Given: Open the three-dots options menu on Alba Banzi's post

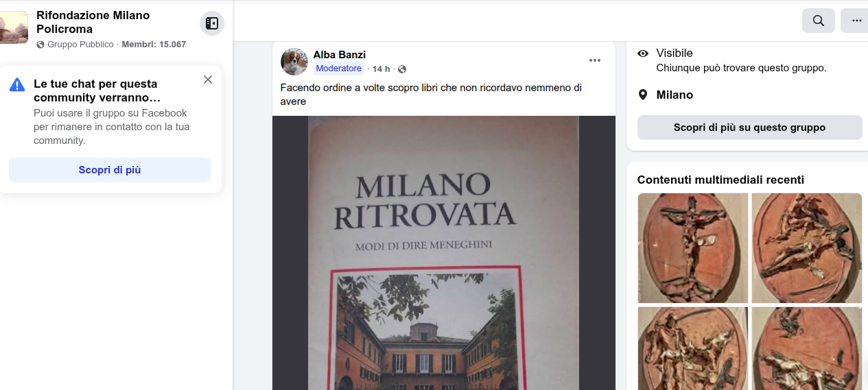Looking at the screenshot, I should [x=595, y=60].
